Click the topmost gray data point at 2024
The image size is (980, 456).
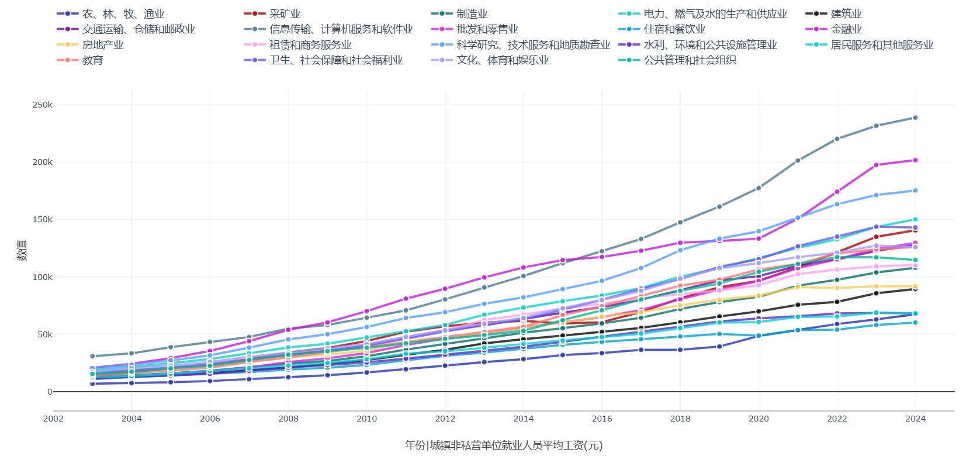[x=915, y=118]
